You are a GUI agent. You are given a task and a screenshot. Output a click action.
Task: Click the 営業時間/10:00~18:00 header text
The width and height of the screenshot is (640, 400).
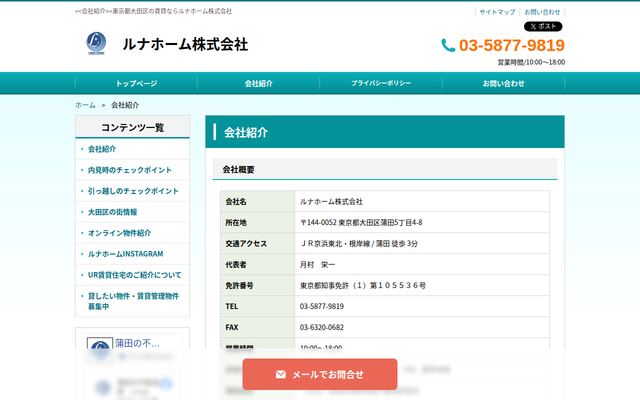531,62
